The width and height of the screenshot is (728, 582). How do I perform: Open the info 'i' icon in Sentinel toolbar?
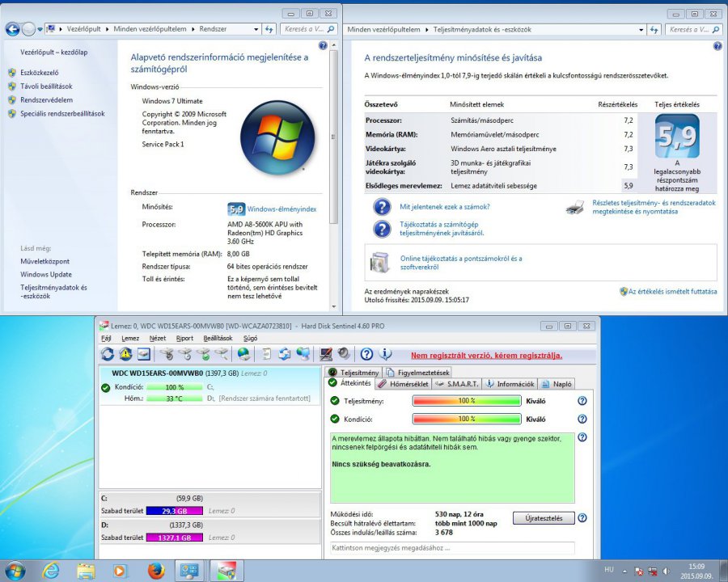tap(385, 355)
